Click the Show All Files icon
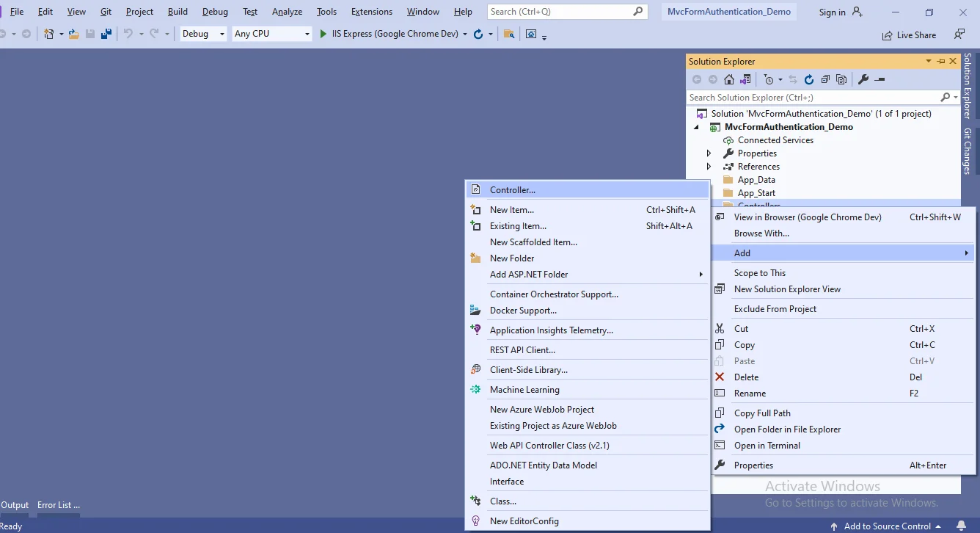This screenshot has width=980, height=533. pyautogui.click(x=841, y=79)
